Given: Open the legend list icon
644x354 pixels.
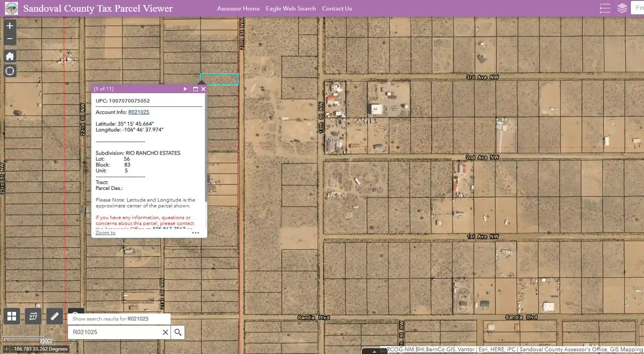Looking at the screenshot, I should (605, 8).
